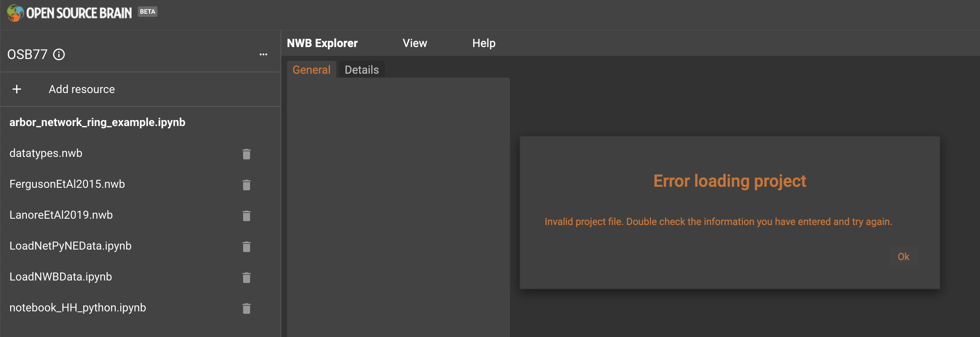Dismiss the error dialog with Ok

[903, 257]
